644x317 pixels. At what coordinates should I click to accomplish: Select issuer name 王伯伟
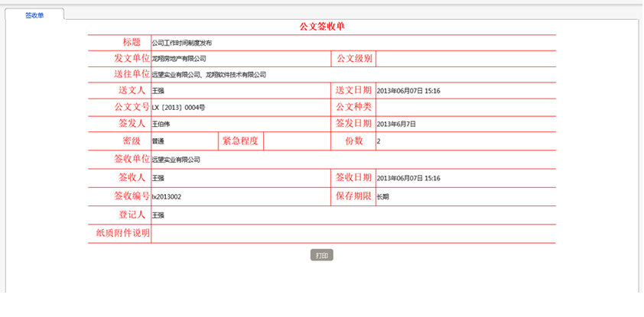[161, 124]
